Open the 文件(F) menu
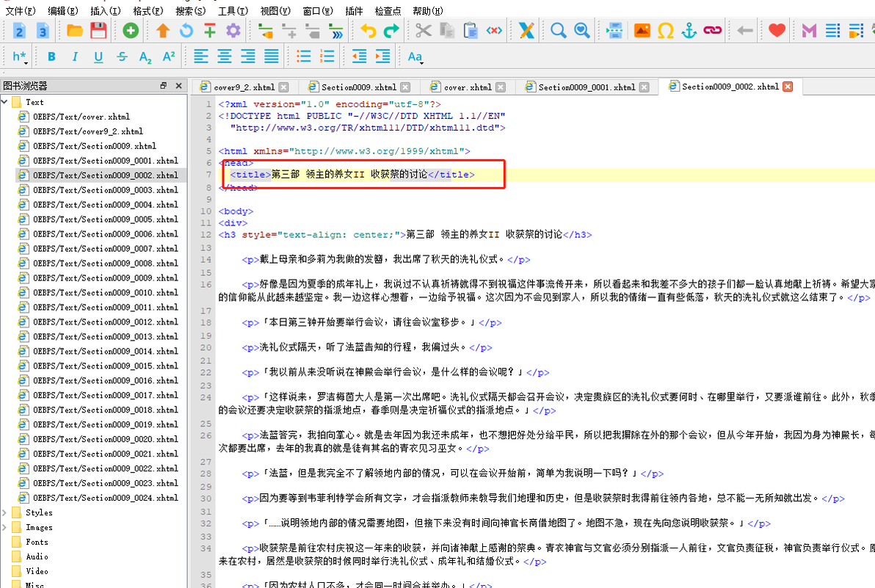 tap(21, 10)
